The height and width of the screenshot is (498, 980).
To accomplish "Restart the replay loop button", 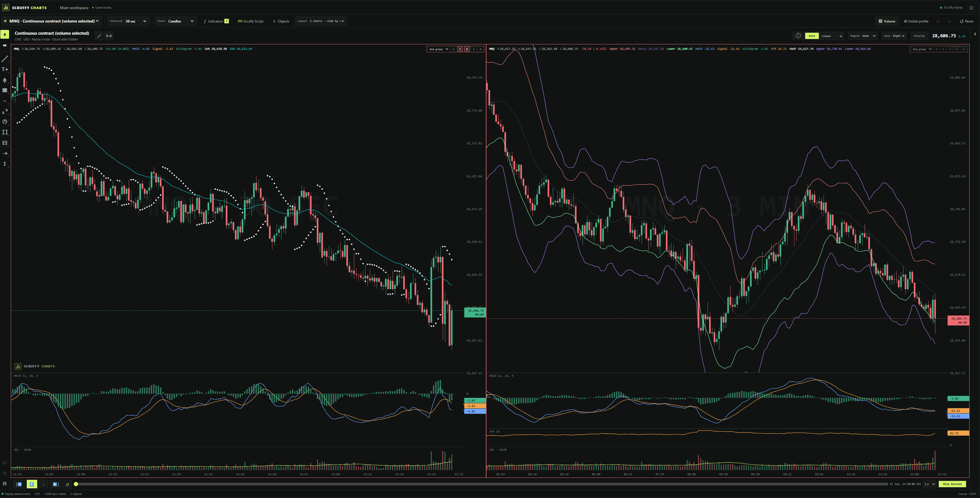I will (67, 484).
